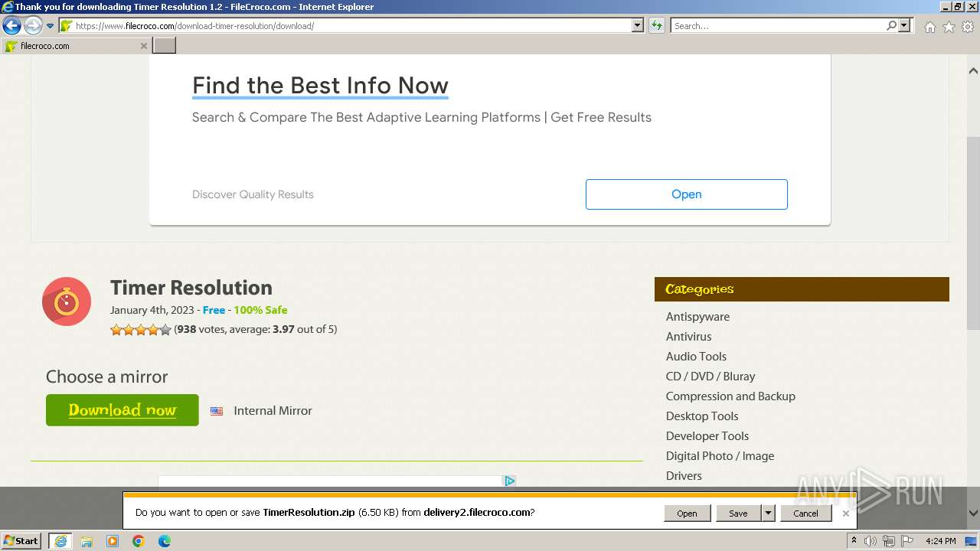This screenshot has width=980, height=551.
Task: Click the page scrollbar down arrow
Action: (x=973, y=514)
